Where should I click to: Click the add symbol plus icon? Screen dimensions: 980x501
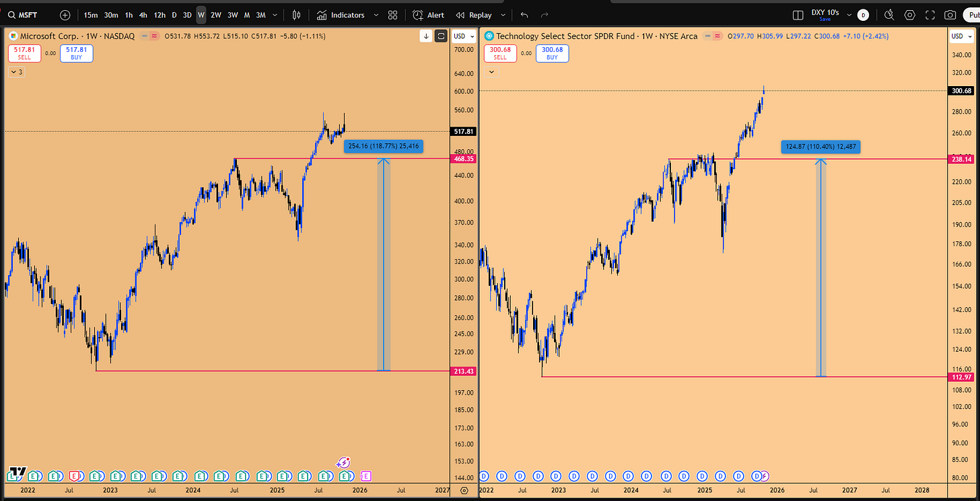[65, 15]
